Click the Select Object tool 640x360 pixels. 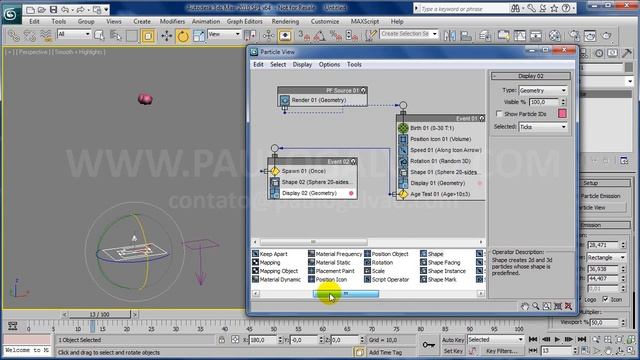[99, 36]
